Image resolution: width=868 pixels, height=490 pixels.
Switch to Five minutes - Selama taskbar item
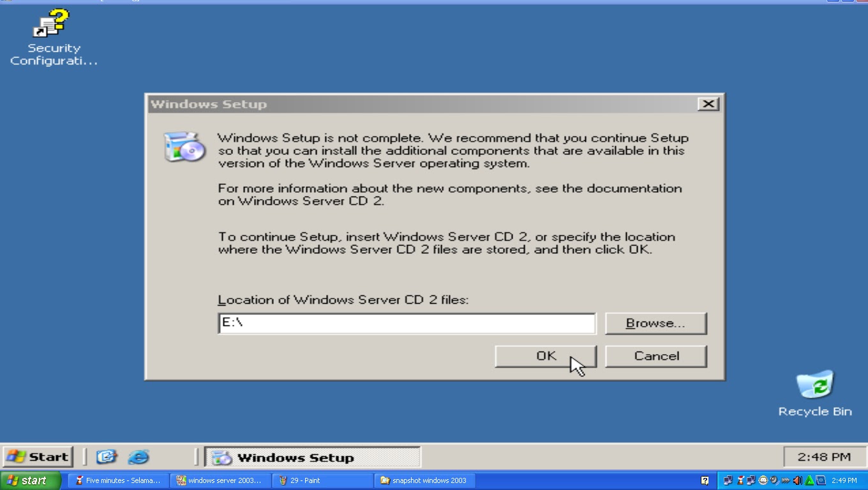119,480
